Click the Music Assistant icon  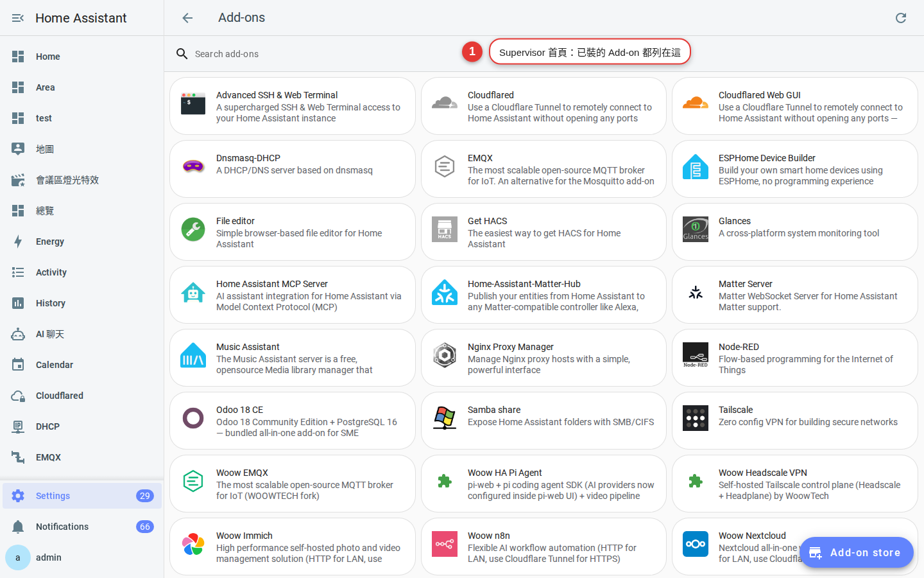coord(193,355)
